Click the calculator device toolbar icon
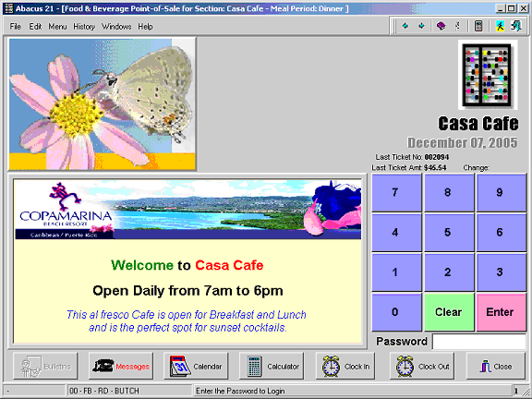Viewport: 532px width, 399px height. coord(478,26)
